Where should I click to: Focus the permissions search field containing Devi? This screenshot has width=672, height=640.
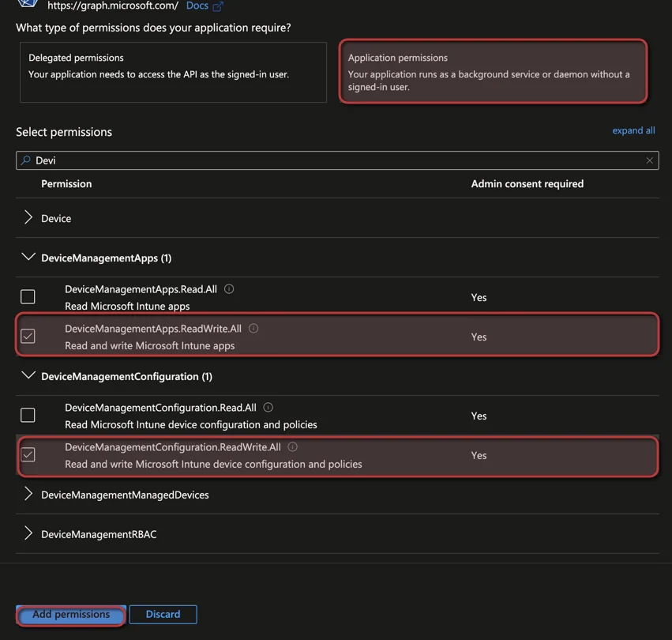(x=337, y=160)
